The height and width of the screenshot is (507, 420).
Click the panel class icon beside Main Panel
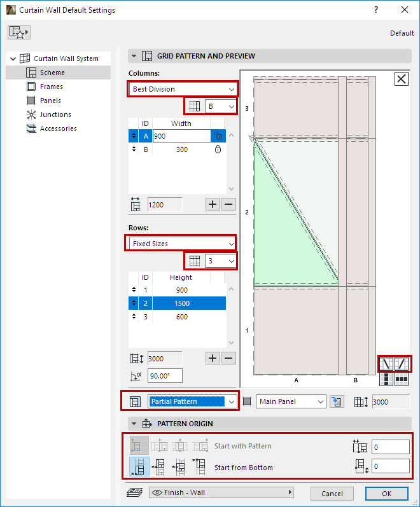247,401
